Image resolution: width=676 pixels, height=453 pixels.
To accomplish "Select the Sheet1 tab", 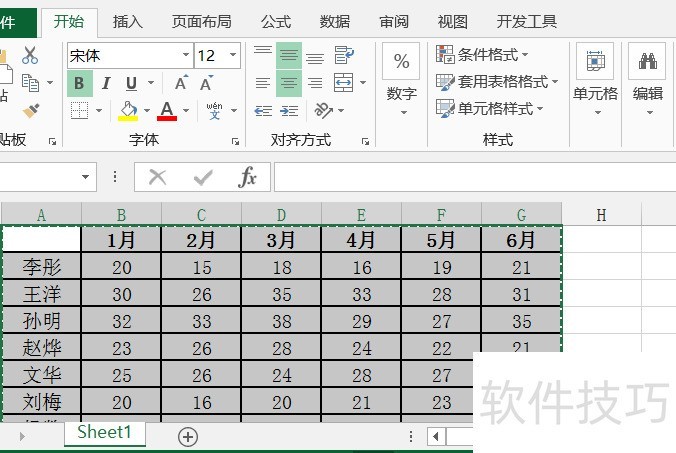I will (105, 432).
